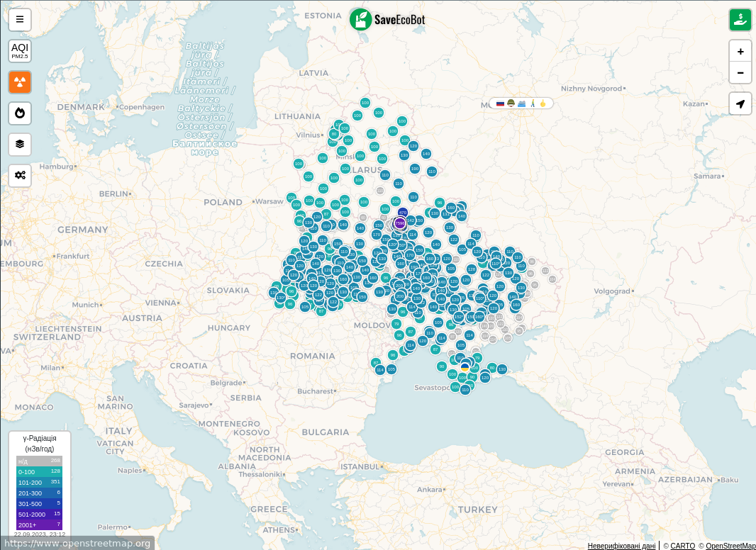Toggle the radiation layer button

pos(20,82)
